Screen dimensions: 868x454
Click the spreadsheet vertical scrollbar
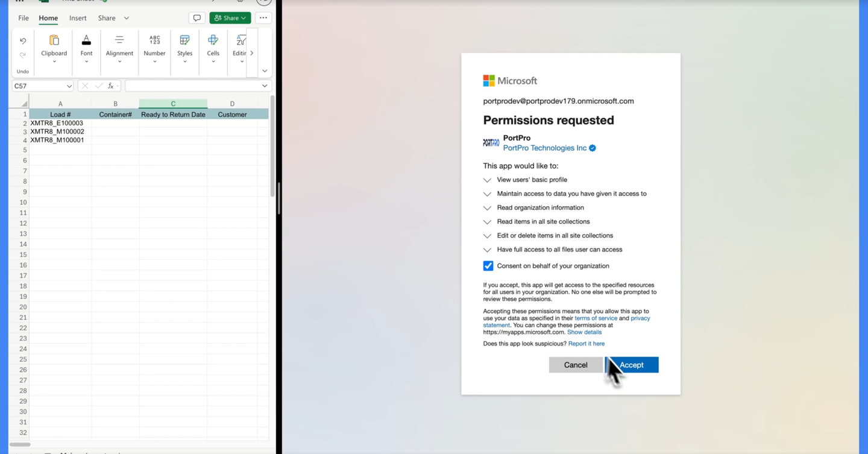pyautogui.click(x=272, y=147)
